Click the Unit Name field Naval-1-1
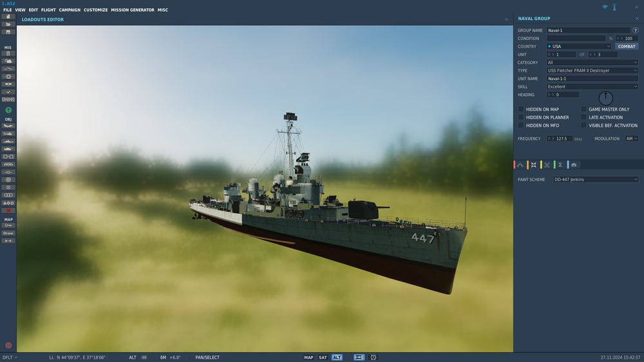644x362 pixels. (x=592, y=79)
